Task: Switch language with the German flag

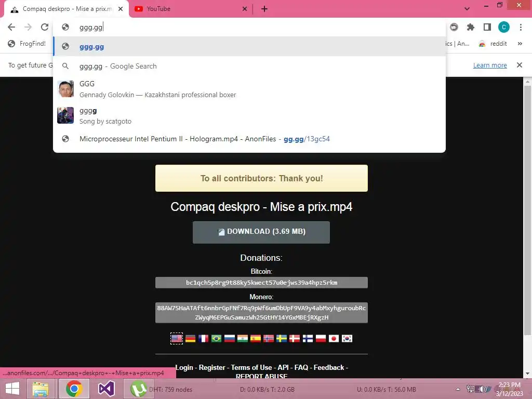Action: coord(190,339)
